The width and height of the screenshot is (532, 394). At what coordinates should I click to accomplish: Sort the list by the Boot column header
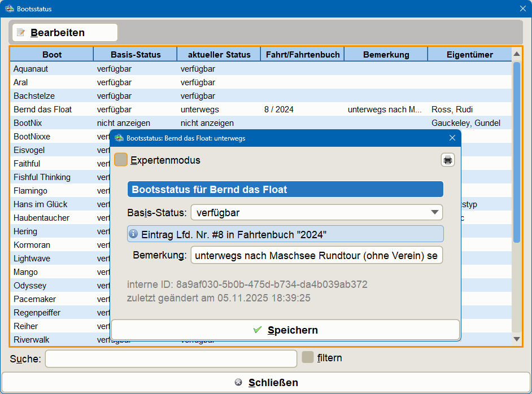(x=50, y=54)
